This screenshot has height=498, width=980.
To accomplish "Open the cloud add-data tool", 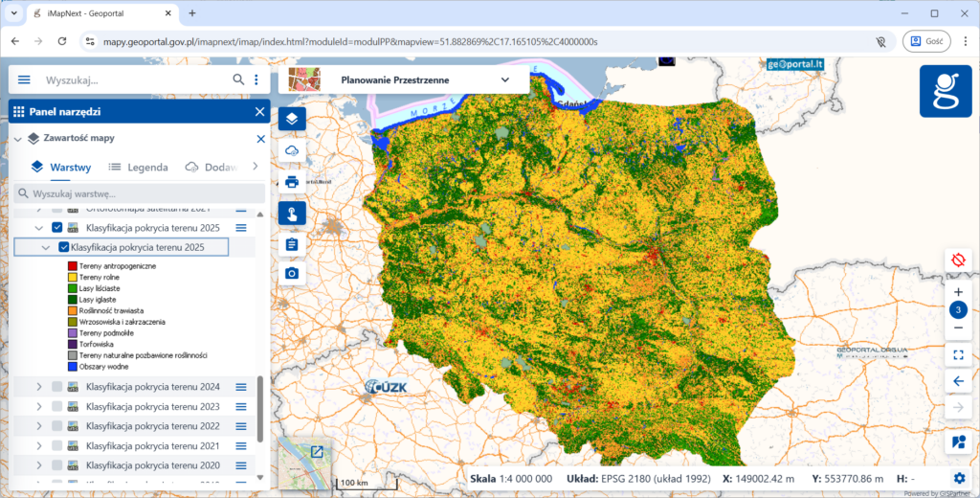I will click(x=292, y=150).
